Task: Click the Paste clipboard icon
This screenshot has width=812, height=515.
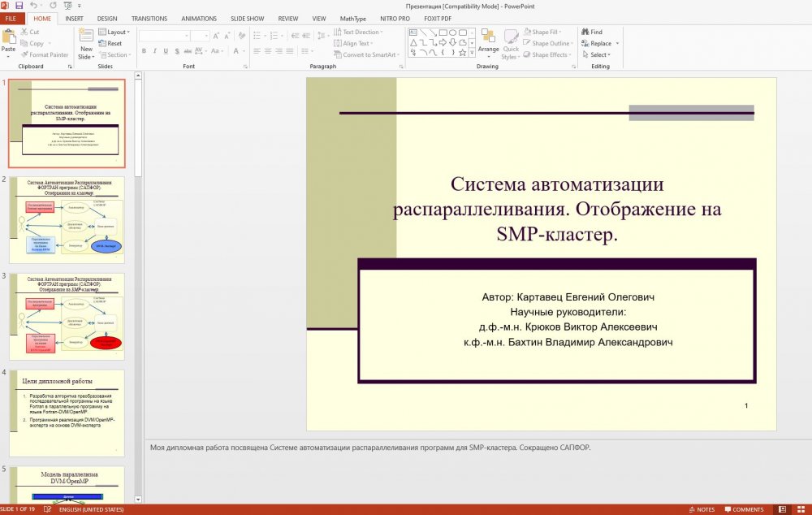Action: coord(8,37)
